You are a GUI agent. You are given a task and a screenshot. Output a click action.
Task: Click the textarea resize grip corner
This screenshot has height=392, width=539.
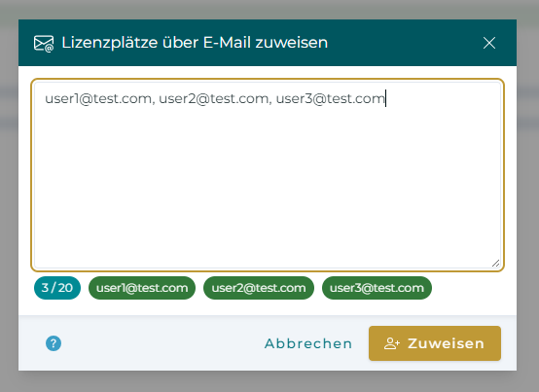[x=495, y=264]
